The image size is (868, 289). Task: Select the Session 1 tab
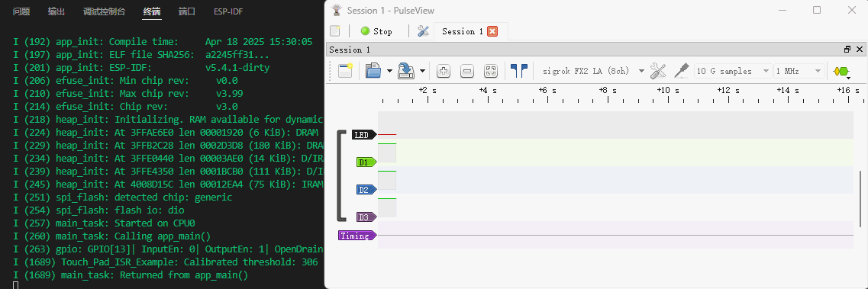(x=462, y=31)
